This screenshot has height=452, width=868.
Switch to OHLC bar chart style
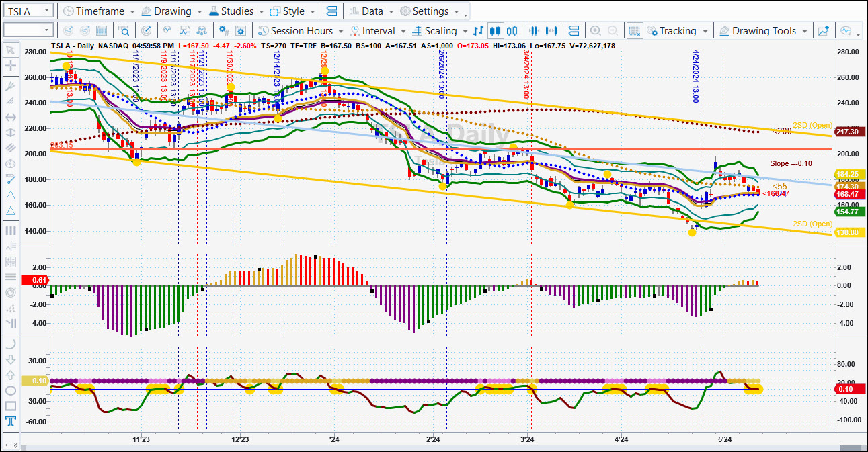[478, 30]
